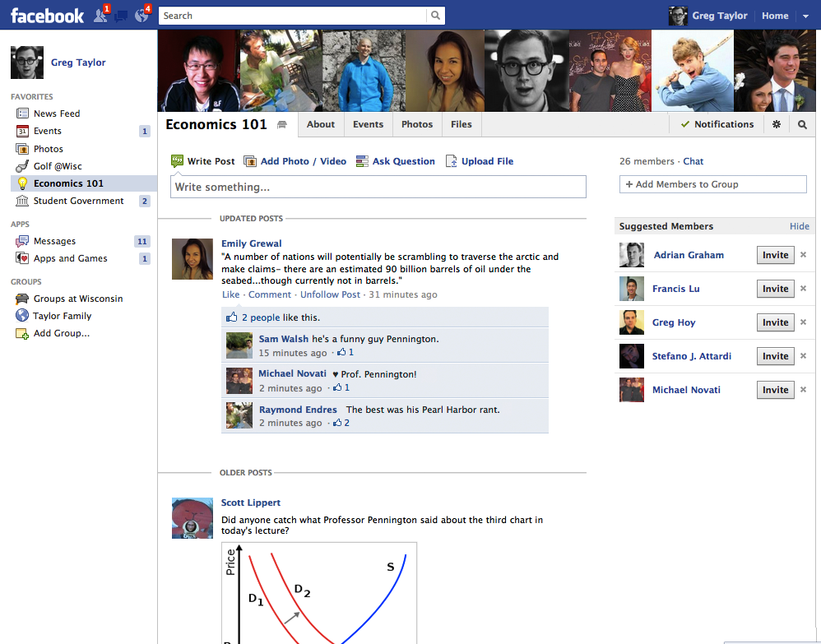The image size is (821, 644).
Task: Click Unfollow Post link
Action: click(x=330, y=294)
